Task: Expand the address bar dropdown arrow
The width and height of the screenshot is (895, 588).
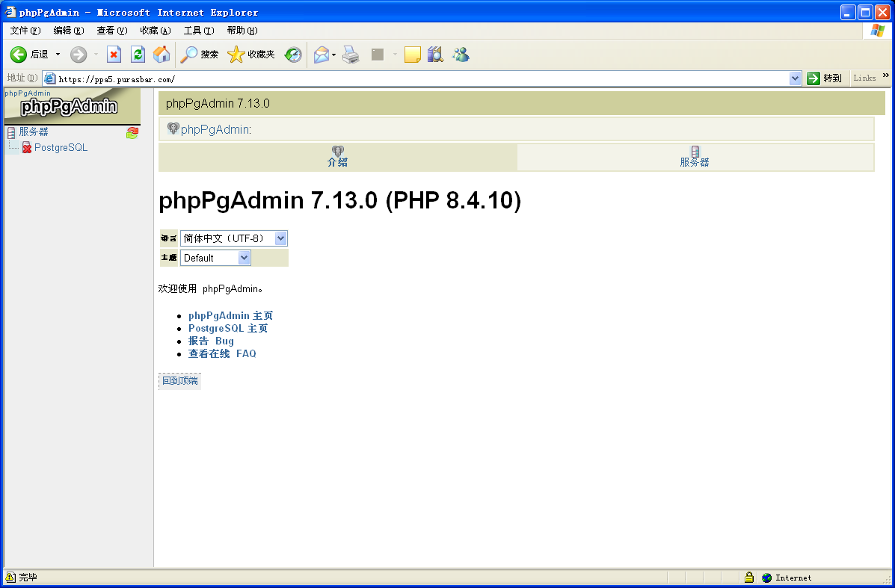Action: pos(795,78)
